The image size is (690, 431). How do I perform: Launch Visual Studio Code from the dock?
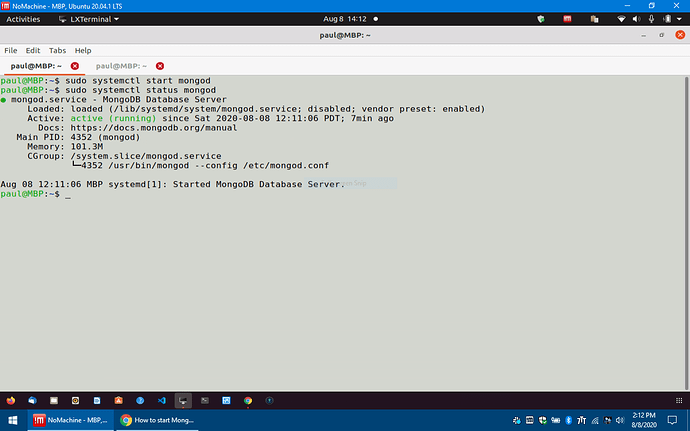pyautogui.click(x=161, y=400)
